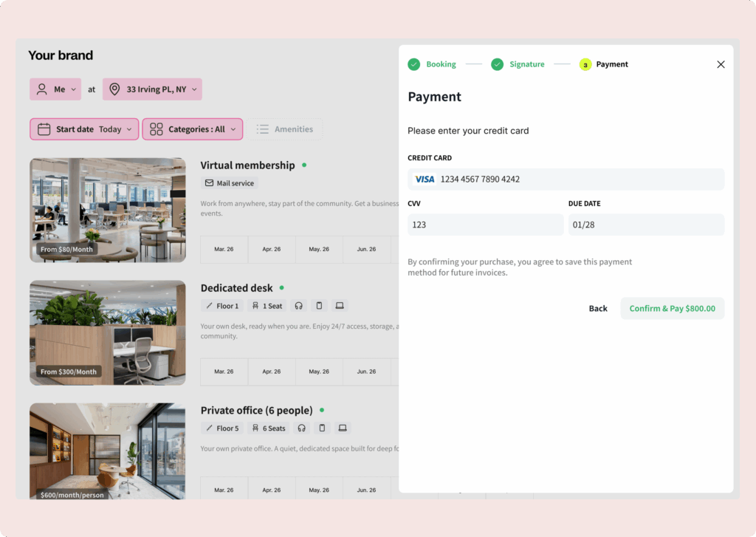Click the Categories grid icon
The image size is (756, 537).
coord(157,129)
